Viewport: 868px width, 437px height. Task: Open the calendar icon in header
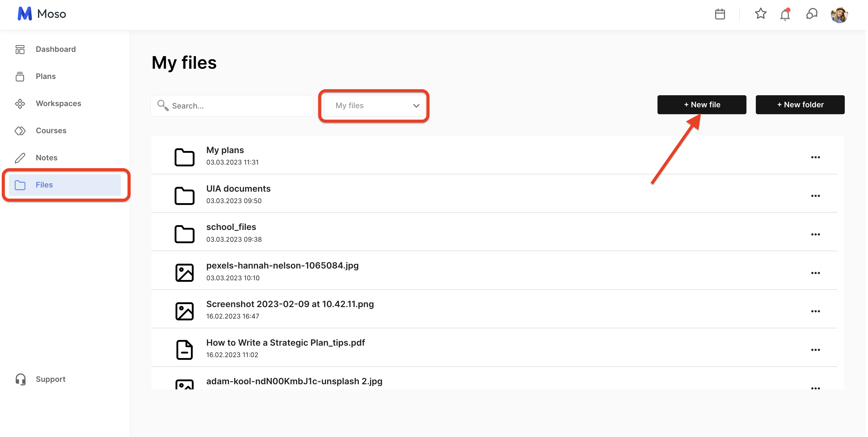point(720,14)
